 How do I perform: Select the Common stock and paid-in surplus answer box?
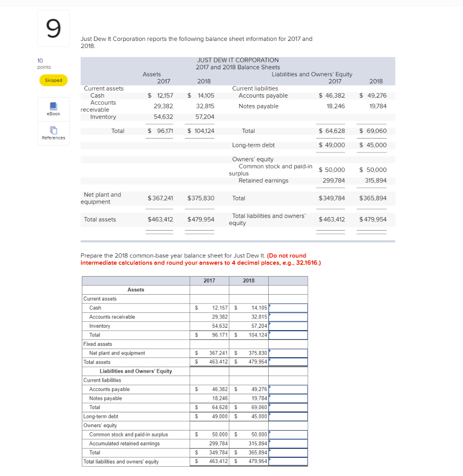tap(288, 434)
